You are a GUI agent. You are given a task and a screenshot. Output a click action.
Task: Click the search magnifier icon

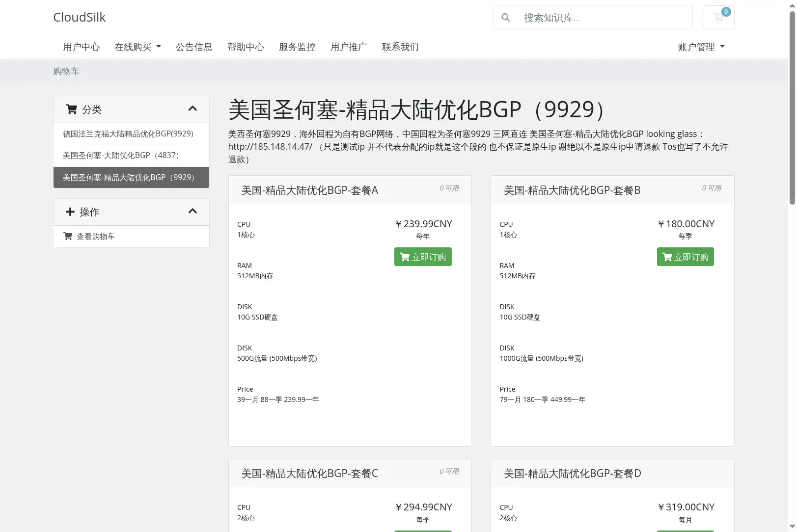[505, 18]
